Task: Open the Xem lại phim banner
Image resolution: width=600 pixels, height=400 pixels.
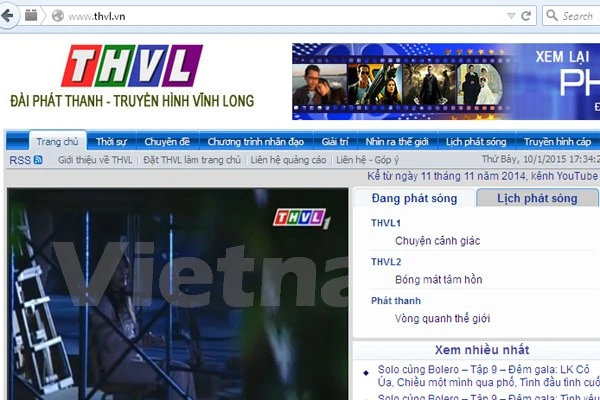Action: click(x=446, y=81)
